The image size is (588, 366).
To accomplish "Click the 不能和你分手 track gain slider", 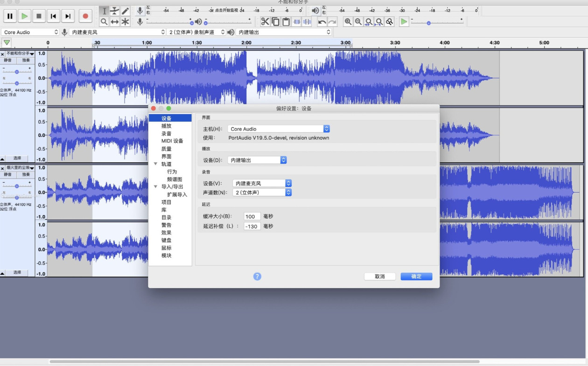I will tap(17, 71).
